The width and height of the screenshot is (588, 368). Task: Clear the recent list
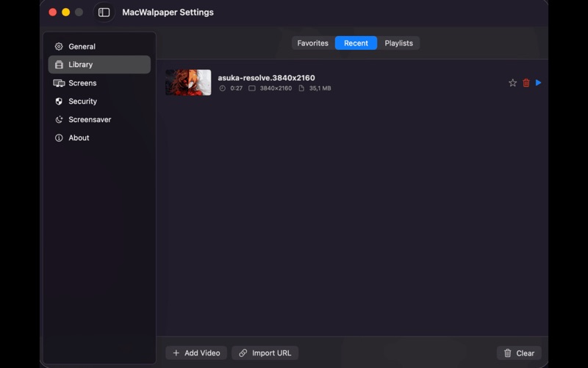(x=519, y=353)
